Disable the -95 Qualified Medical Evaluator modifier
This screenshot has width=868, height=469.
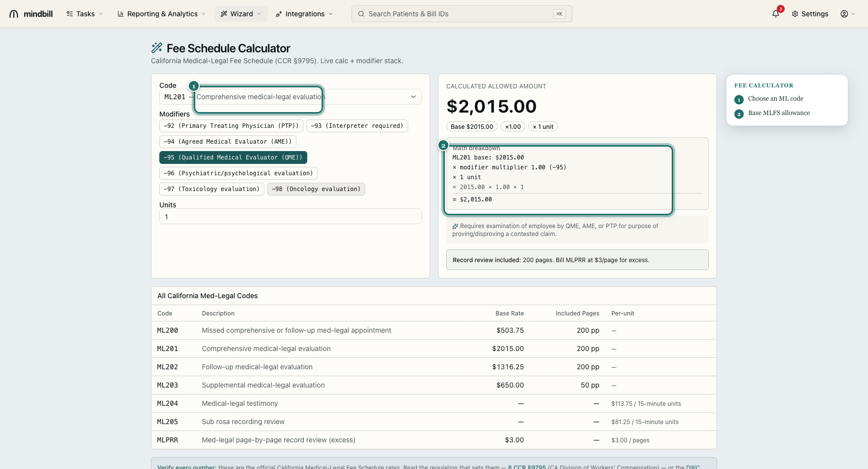tap(233, 157)
